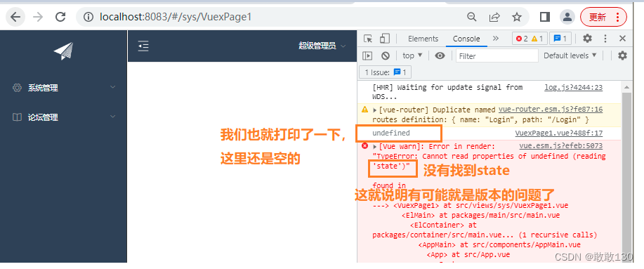Image resolution: width=644 pixels, height=269 pixels.
Task: Click the blue issues counter badge
Action: coord(560,39)
